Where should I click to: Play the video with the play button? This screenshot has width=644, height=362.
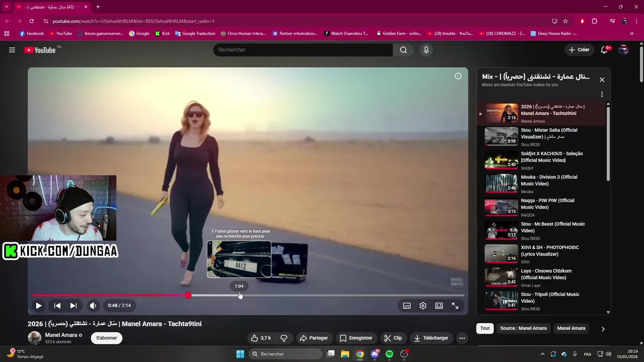pyautogui.click(x=39, y=305)
